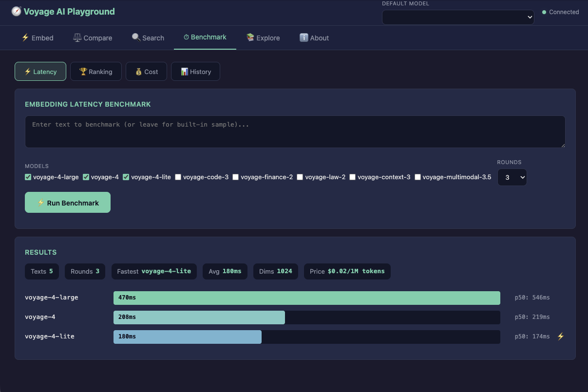Click the Avg 180ms stat chip
The width and height of the screenshot is (588, 392).
pos(225,271)
